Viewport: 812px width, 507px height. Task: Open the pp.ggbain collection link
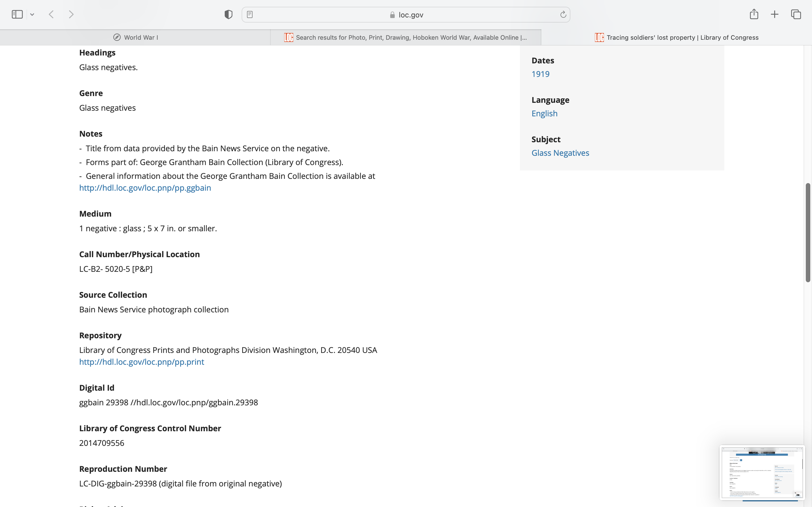point(145,188)
